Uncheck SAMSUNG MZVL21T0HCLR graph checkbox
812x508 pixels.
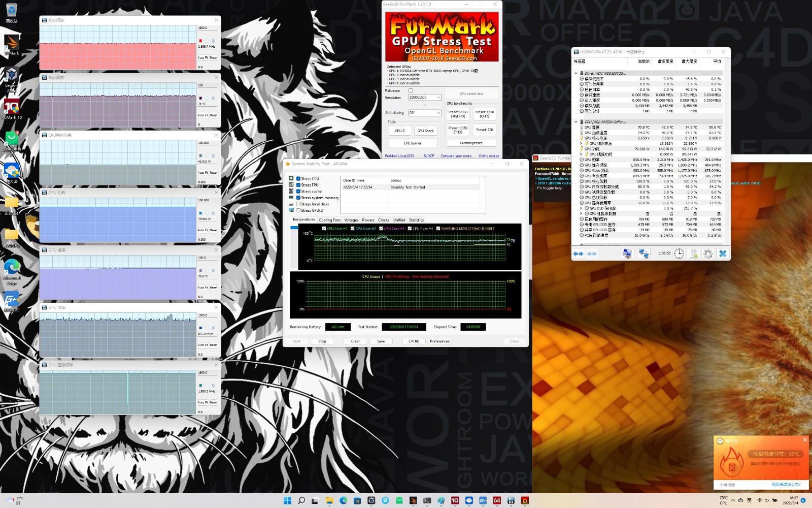[438, 229]
